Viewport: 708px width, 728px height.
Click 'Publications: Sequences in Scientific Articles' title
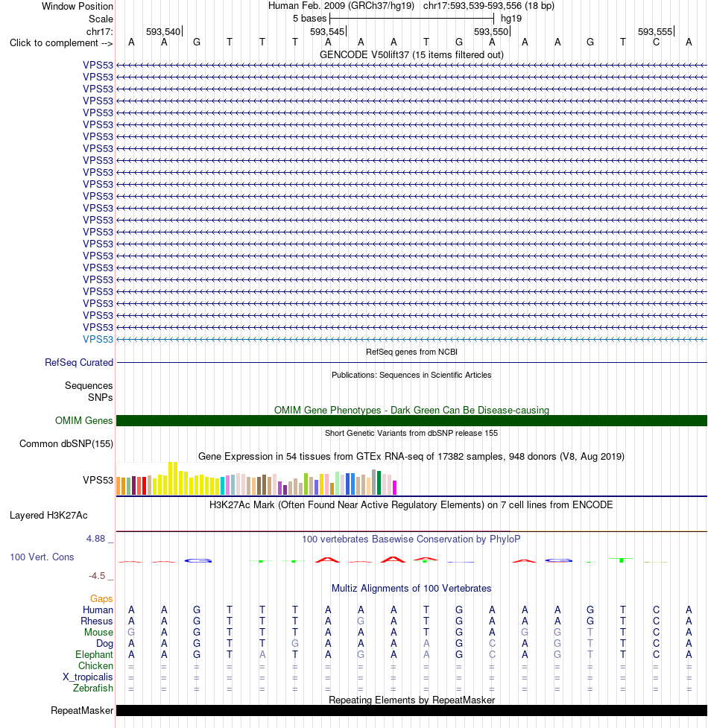[x=411, y=375]
